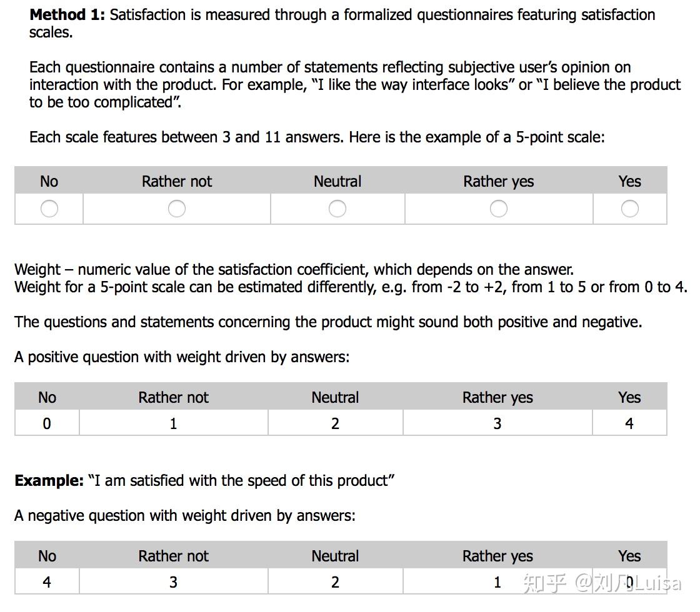The height and width of the screenshot is (612, 700).
Task: Click the "Weight –" definition sentence
Action: pyautogui.click(x=294, y=270)
